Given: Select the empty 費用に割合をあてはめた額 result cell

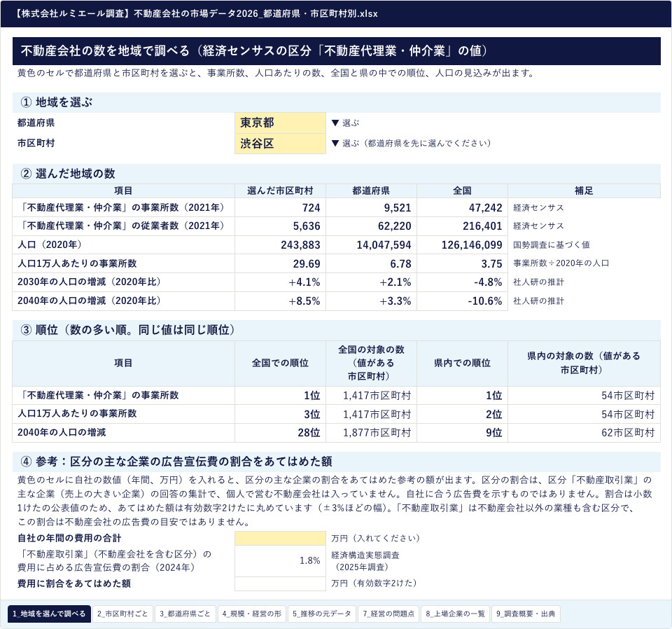Looking at the screenshot, I should [280, 583].
